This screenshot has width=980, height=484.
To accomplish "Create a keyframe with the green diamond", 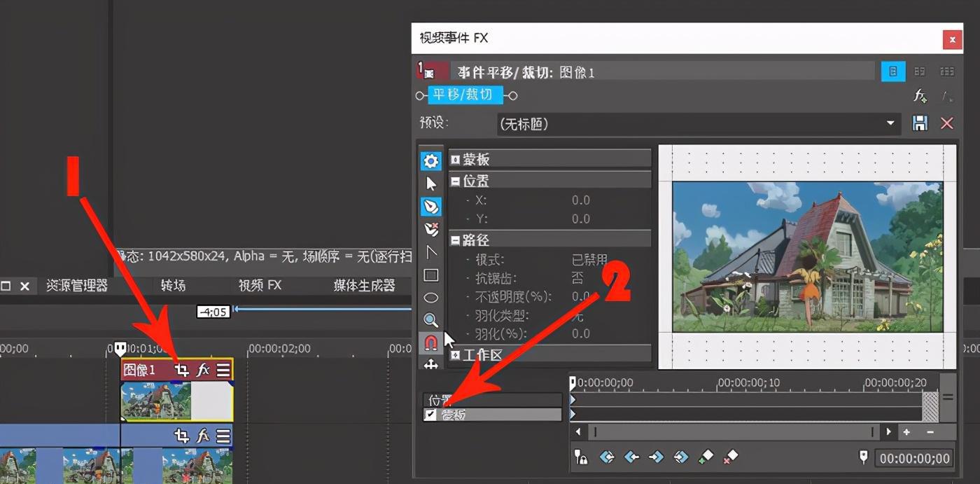I will click(x=706, y=457).
